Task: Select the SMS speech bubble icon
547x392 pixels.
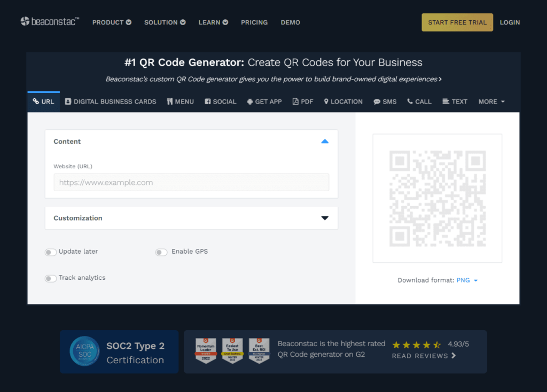Action: (377, 101)
